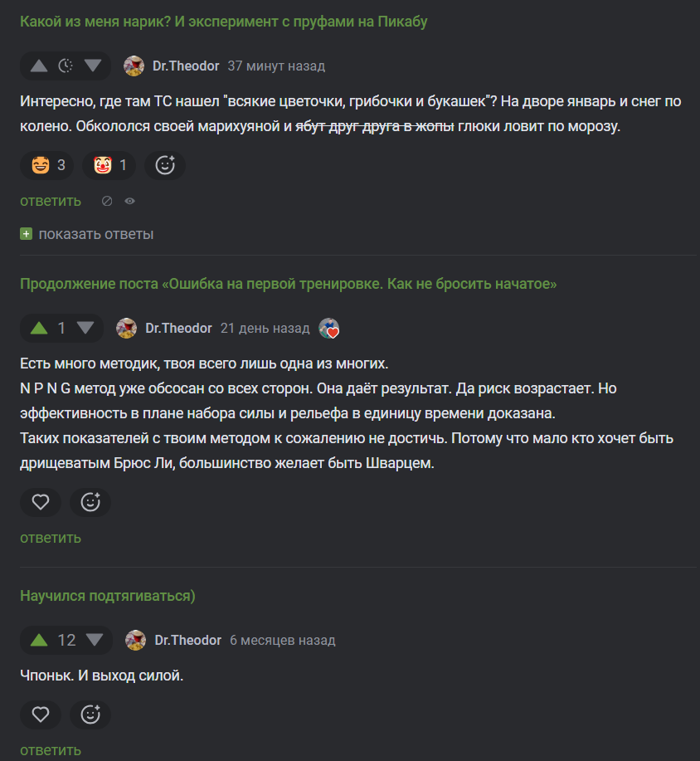
Task: Open Dr.Theodor profile from 6-months-ago comment
Action: pos(187,641)
